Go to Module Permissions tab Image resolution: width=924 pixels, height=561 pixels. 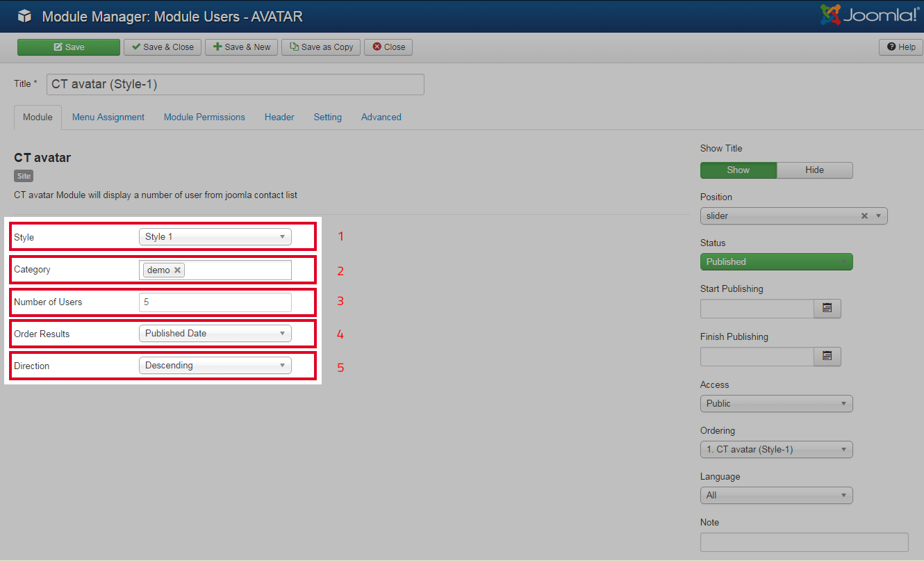204,117
